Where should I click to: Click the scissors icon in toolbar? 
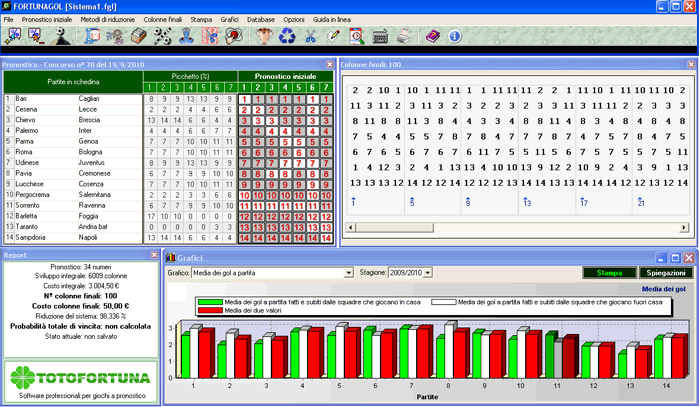pos(310,36)
